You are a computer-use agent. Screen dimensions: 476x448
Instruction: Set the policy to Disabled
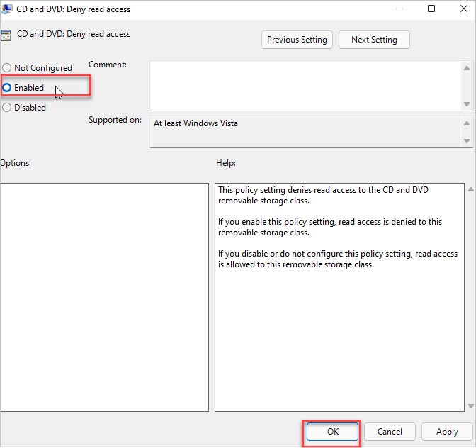pyautogui.click(x=7, y=108)
